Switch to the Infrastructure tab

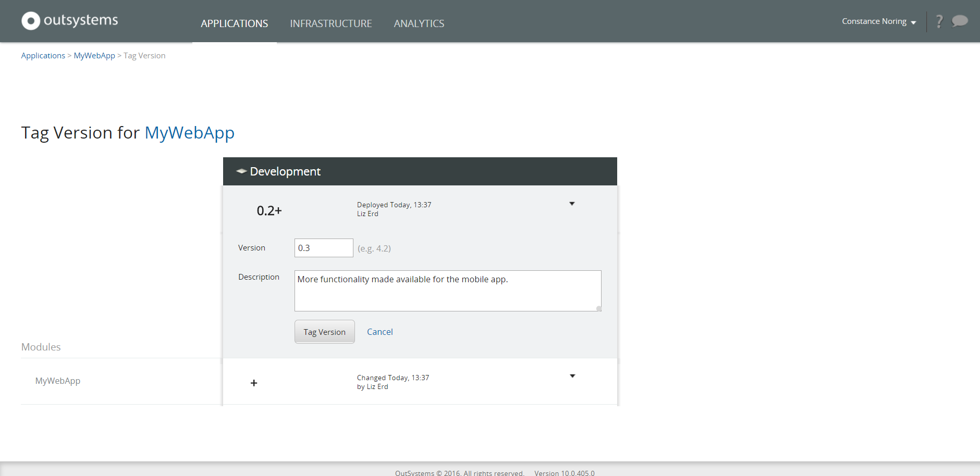point(331,23)
